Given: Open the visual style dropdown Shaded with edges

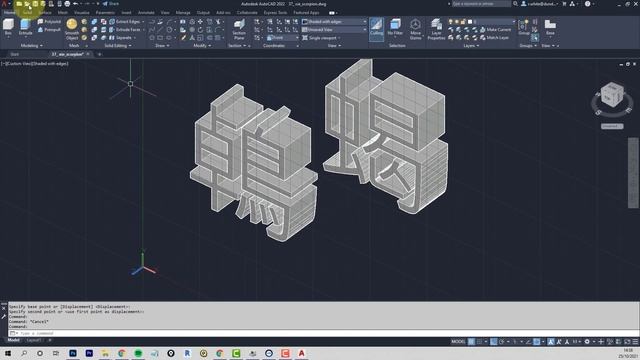Looking at the screenshot, I should pos(334,22).
